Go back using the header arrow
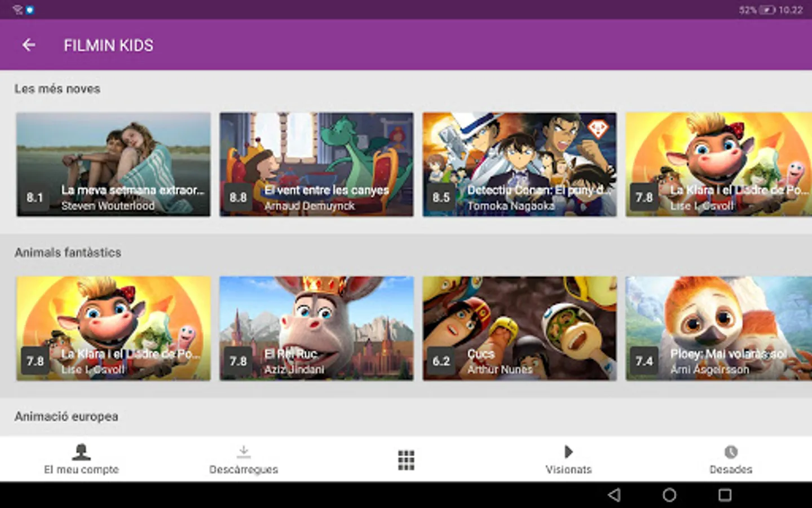Image resolution: width=812 pixels, height=508 pixels. (x=29, y=45)
